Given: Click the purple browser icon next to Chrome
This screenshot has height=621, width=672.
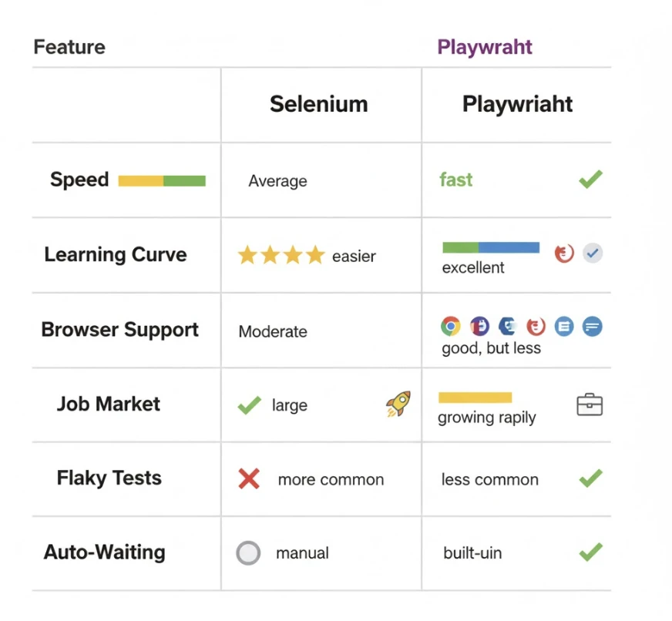Looking at the screenshot, I should (479, 326).
